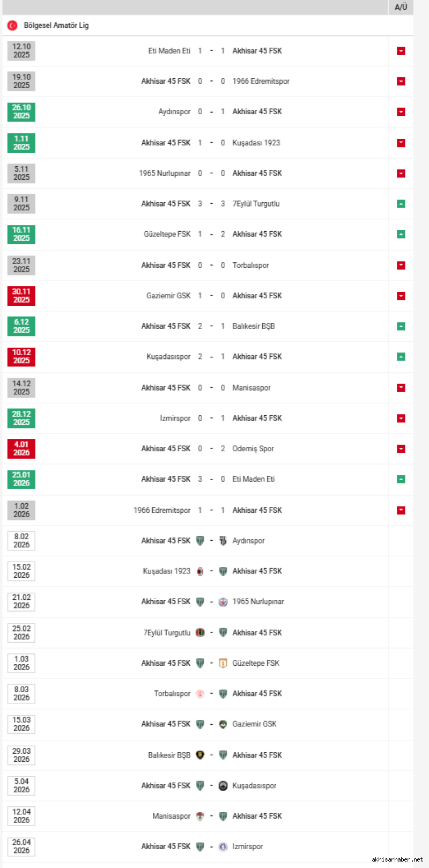Click Kuşadası 1923 crest in 15.02.2026 fixture

(200, 571)
